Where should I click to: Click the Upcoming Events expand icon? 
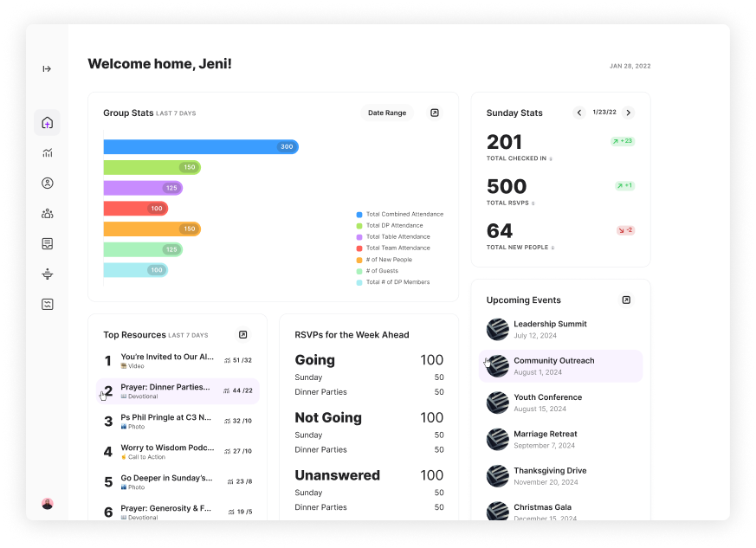point(626,300)
